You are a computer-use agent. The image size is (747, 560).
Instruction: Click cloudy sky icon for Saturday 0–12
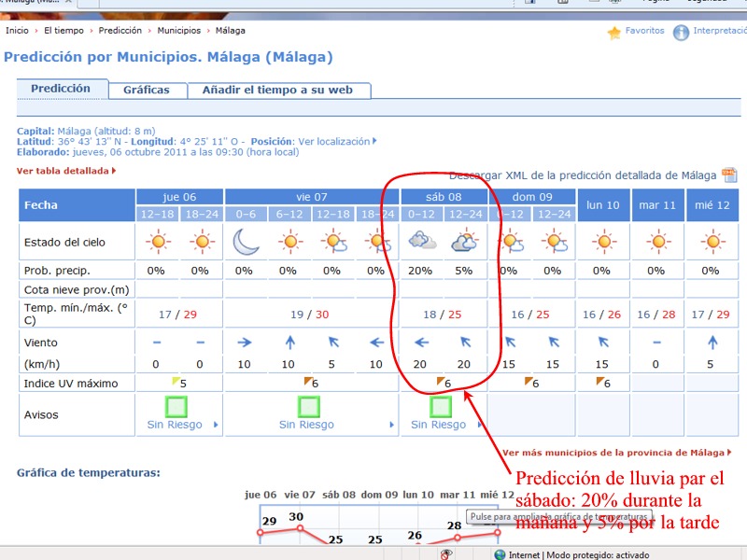[422, 242]
